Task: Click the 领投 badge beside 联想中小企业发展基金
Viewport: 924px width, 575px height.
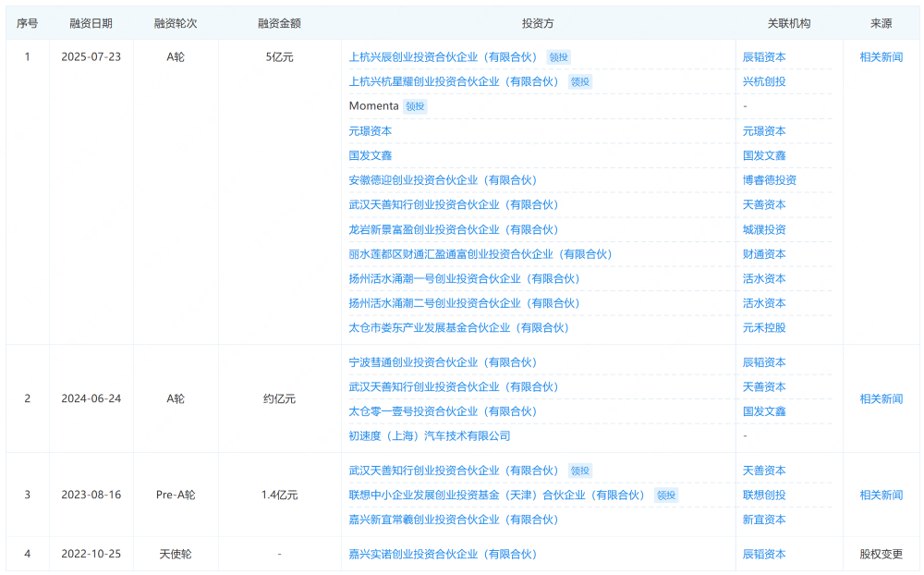Action: coord(664,495)
